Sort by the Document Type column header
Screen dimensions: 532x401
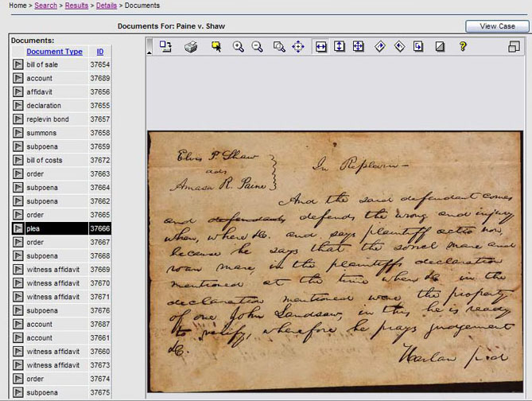click(x=55, y=52)
